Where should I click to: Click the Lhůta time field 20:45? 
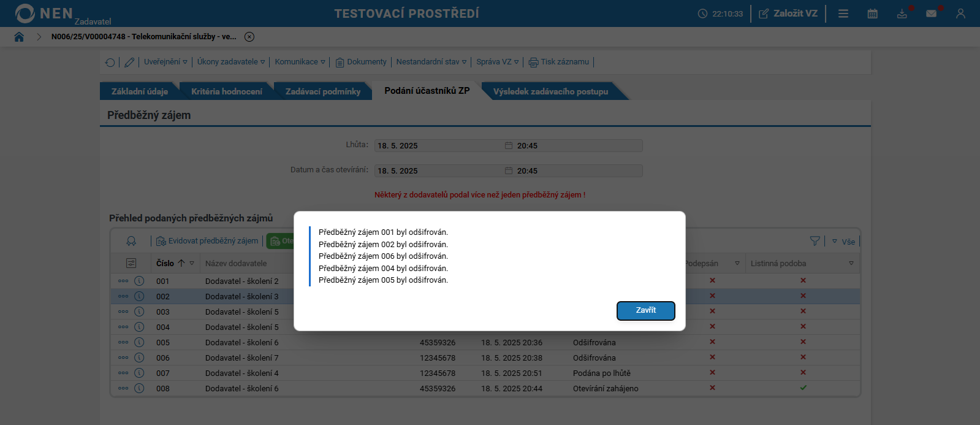pyautogui.click(x=579, y=145)
